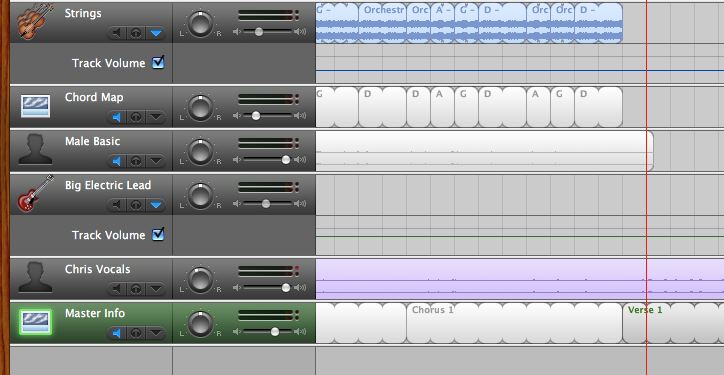Click min-volume speaker icon on Chris Vocals slider

pos(237,288)
